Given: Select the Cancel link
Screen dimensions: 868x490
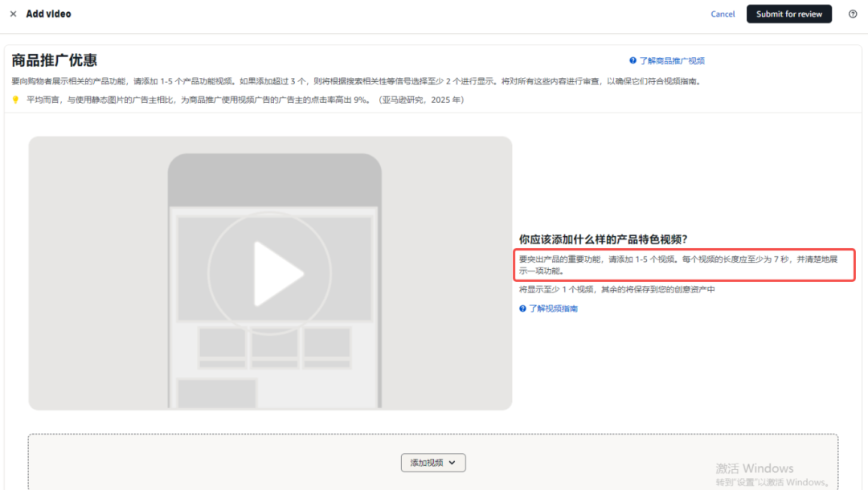Looking at the screenshot, I should pyautogui.click(x=722, y=14).
